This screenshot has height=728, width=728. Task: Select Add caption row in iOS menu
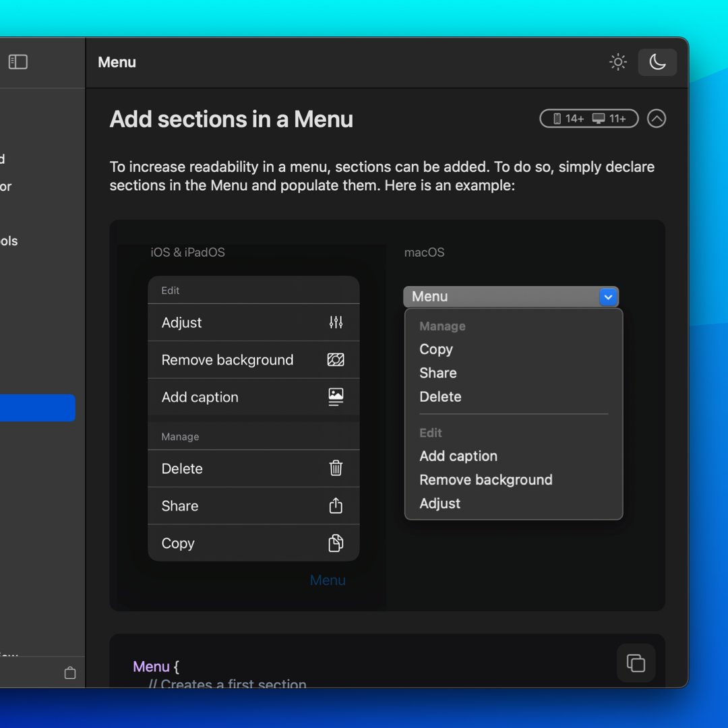253,397
